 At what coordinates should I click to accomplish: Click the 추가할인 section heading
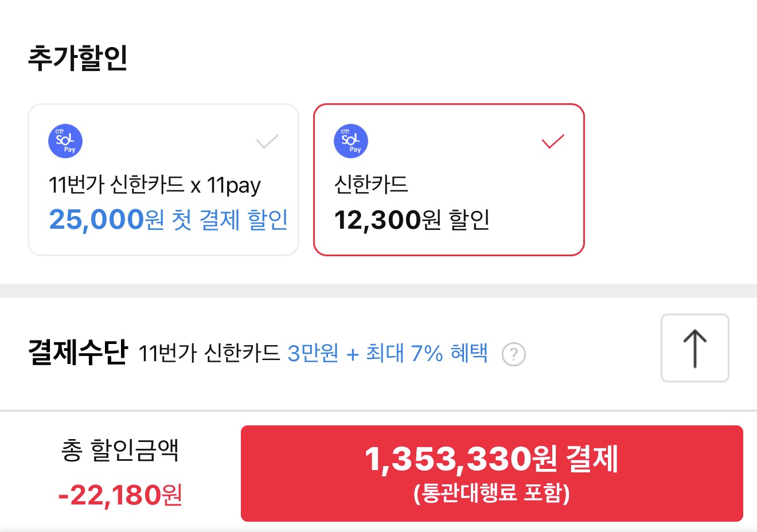tap(77, 58)
